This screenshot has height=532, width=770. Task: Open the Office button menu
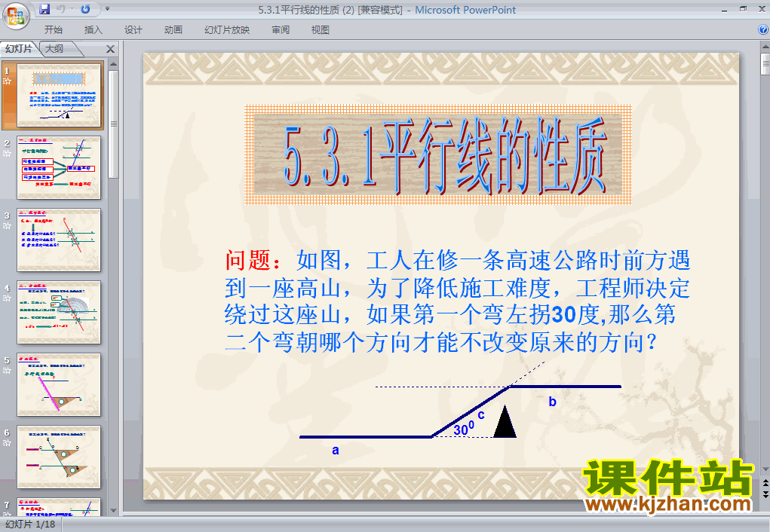tap(16, 16)
